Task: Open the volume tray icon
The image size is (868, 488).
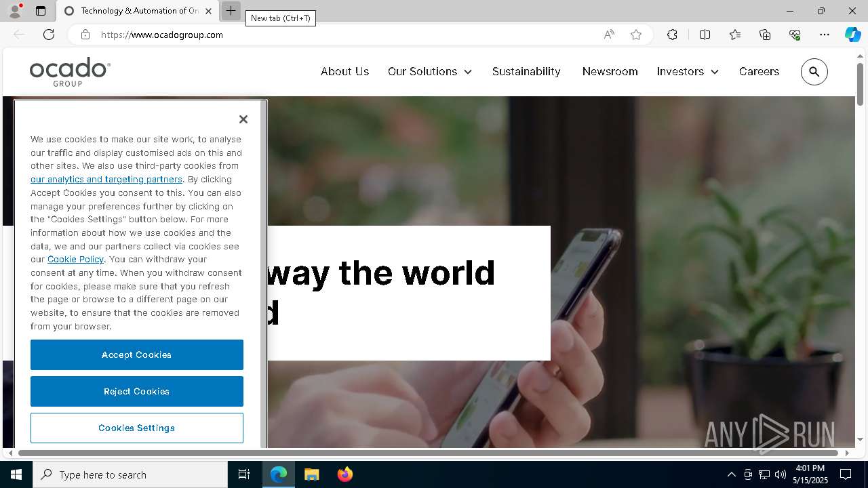Action: tap(781, 474)
